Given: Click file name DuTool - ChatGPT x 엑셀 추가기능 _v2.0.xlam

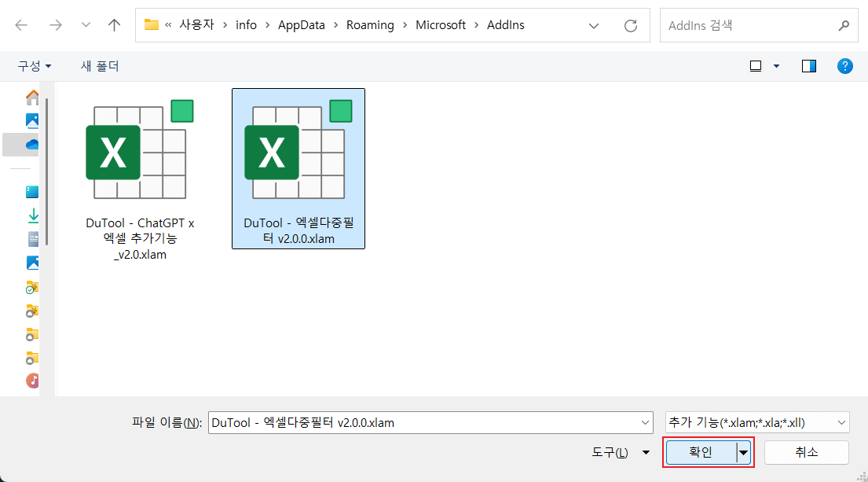Looking at the screenshot, I should [140, 239].
